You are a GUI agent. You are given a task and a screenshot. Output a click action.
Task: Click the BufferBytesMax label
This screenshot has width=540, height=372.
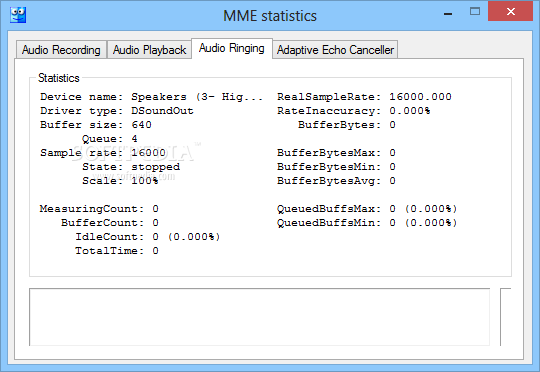[x=329, y=153]
